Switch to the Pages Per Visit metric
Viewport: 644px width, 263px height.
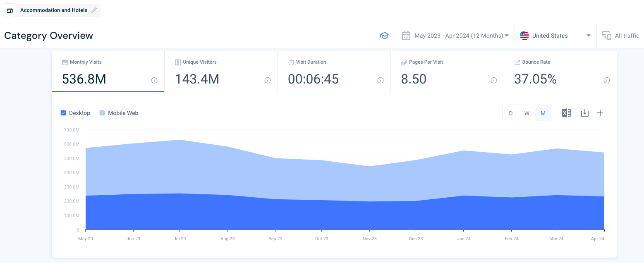447,71
